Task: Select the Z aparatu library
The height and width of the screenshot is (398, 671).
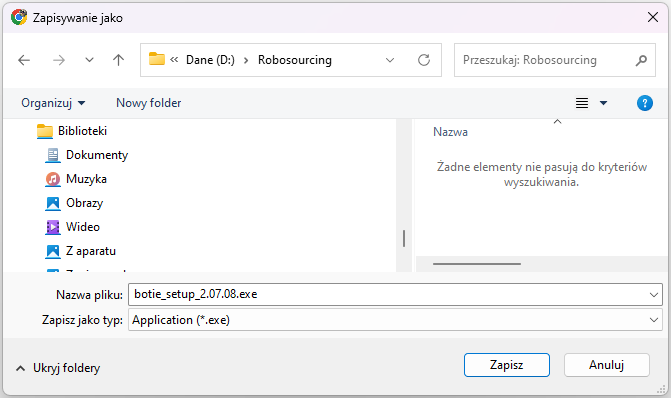Action: click(91, 251)
